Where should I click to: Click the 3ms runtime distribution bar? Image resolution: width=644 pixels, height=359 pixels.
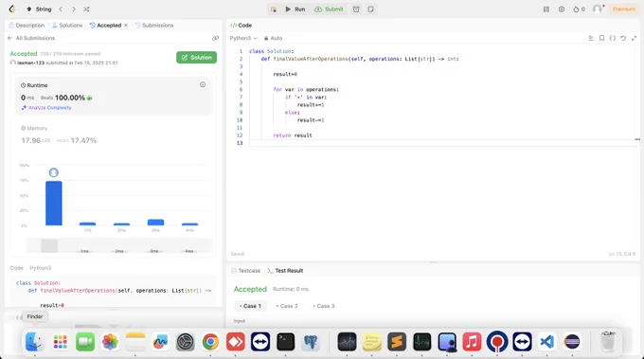(155, 223)
